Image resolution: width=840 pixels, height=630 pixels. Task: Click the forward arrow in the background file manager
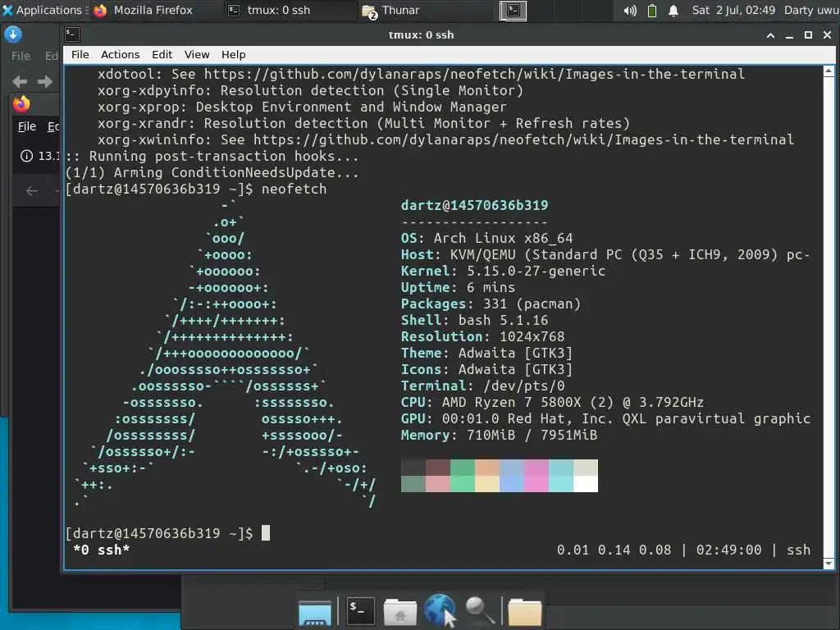45,81
